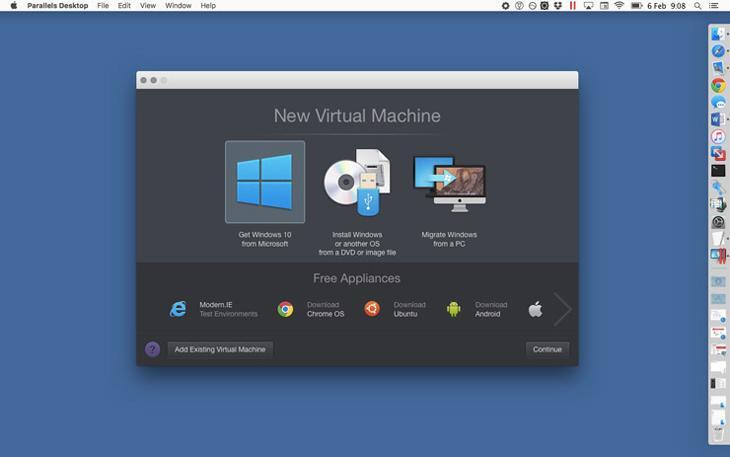730x457 pixels.
Task: Click the Modern.IE Test Environments label
Action: (x=228, y=309)
